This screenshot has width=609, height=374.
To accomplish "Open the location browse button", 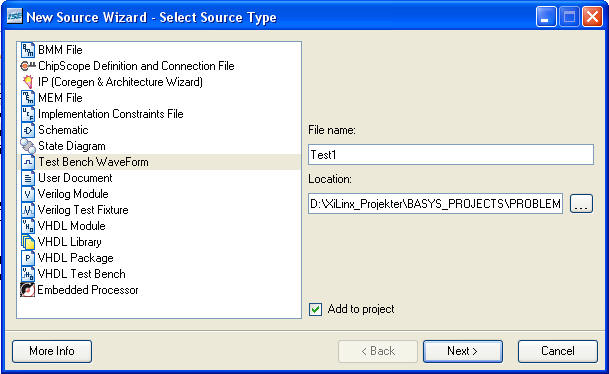I will coord(581,204).
